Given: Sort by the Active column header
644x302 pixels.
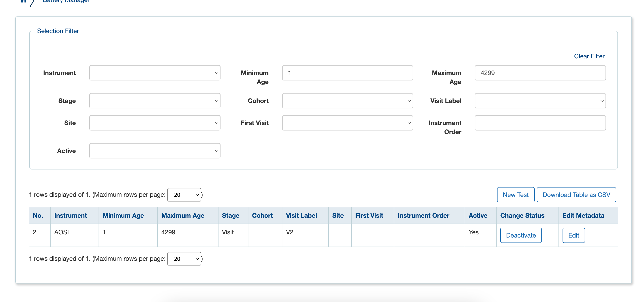Looking at the screenshot, I should click(478, 215).
